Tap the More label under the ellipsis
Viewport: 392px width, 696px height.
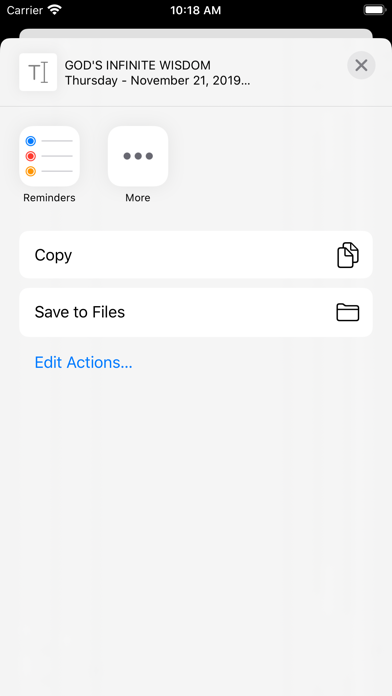tap(138, 198)
